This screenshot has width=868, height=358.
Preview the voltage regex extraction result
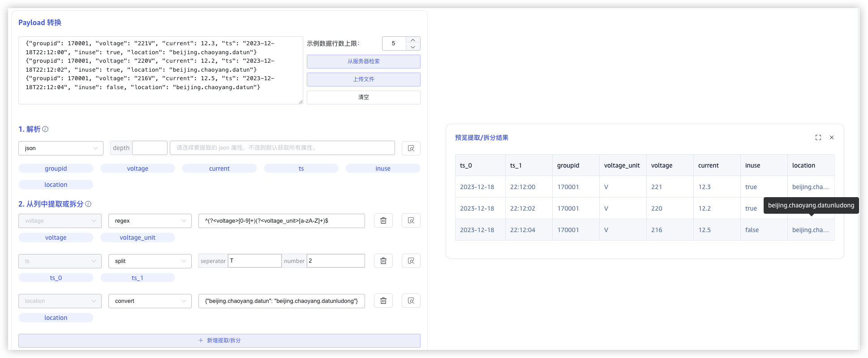(x=411, y=220)
